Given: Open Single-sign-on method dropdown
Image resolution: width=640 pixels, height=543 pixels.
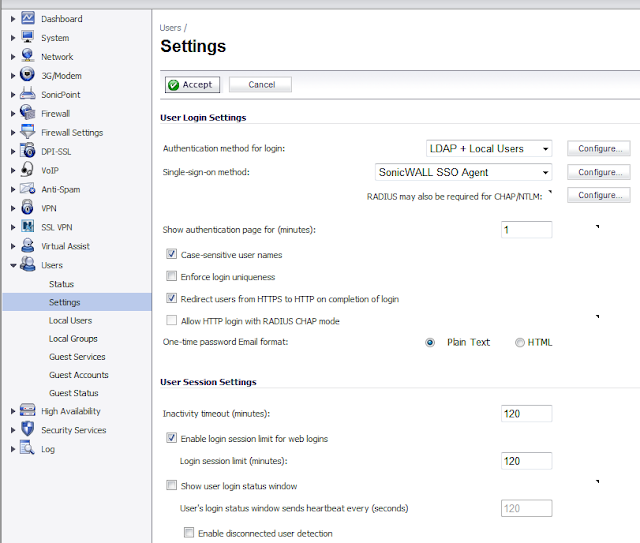Looking at the screenshot, I should [464, 172].
